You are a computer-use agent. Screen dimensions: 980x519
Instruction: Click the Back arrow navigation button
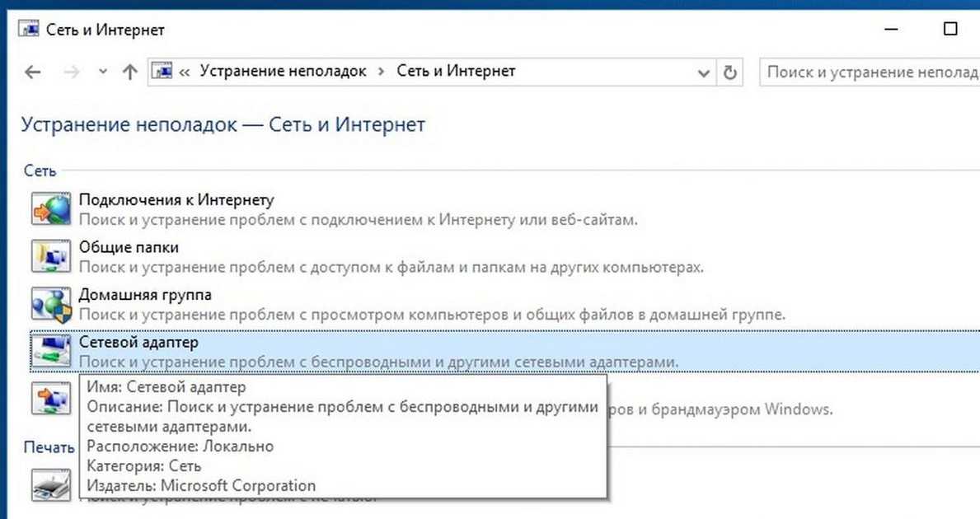coord(32,72)
